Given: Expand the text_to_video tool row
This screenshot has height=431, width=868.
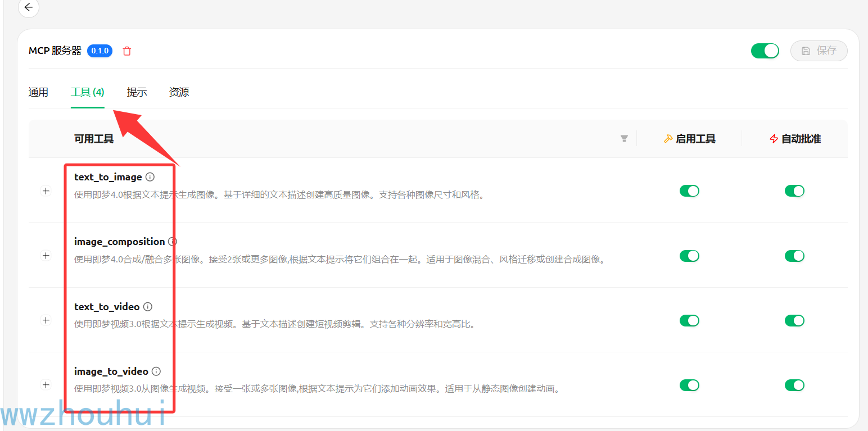Looking at the screenshot, I should 46,320.
